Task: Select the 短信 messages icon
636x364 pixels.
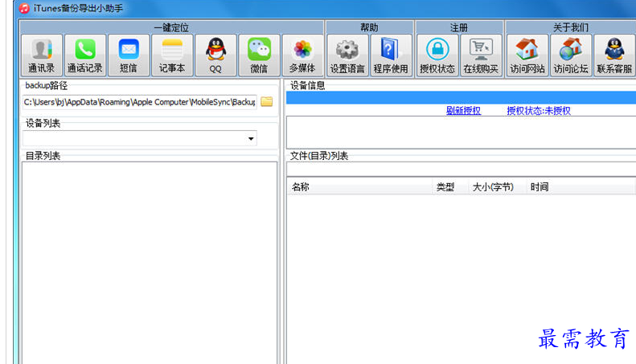Action: point(129,55)
